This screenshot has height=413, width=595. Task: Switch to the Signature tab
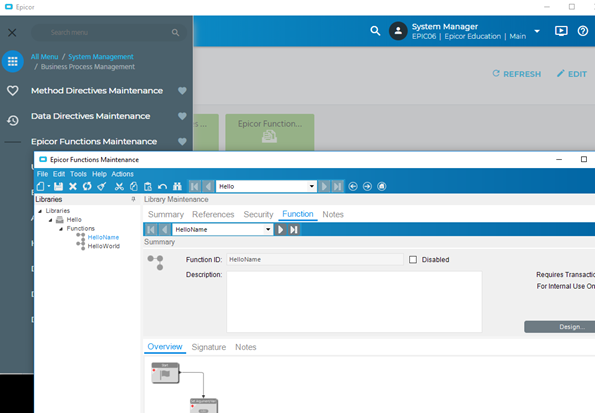209,347
